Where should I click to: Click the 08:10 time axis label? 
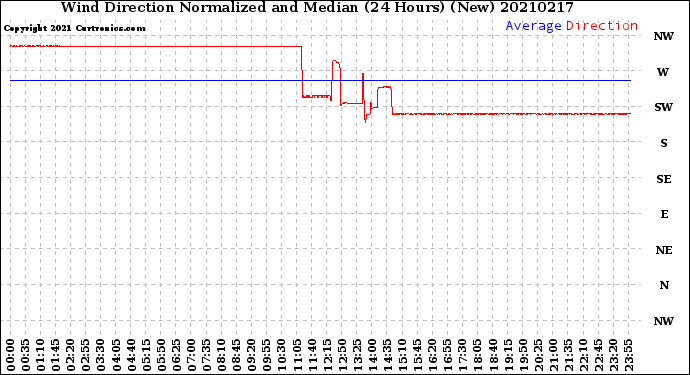coord(221,355)
